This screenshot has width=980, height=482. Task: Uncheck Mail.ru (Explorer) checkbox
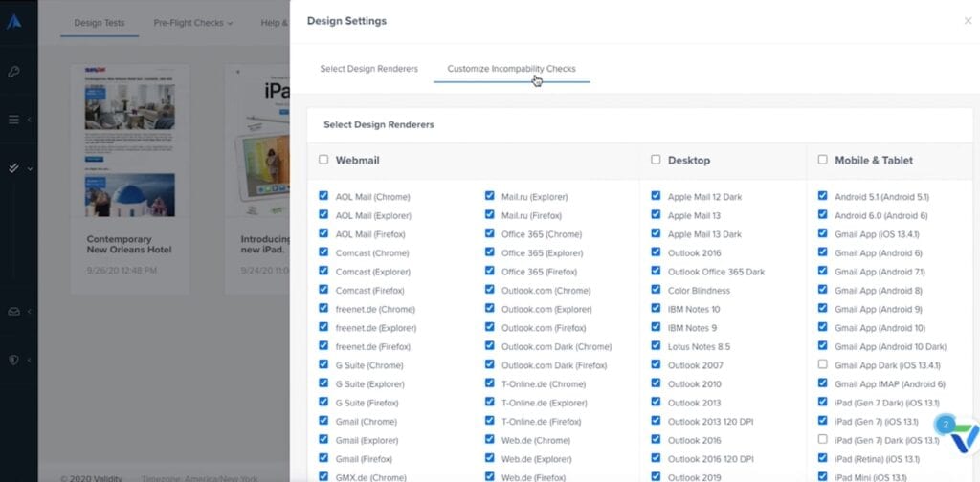[489, 195]
